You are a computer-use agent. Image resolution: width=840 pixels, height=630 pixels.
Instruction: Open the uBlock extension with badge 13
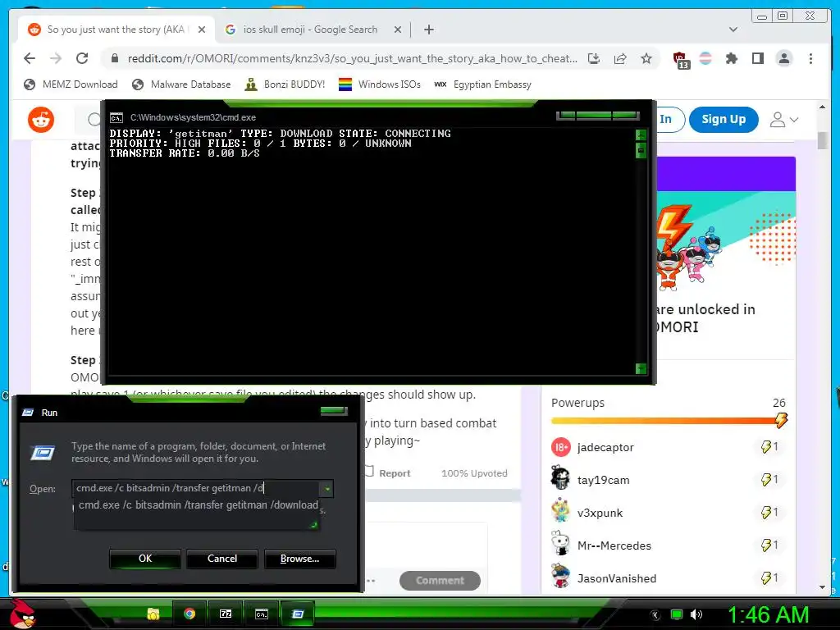[x=680, y=59]
